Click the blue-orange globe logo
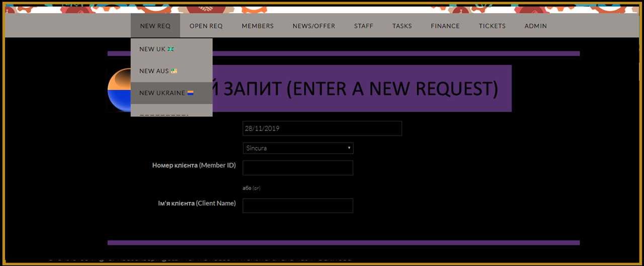The image size is (644, 266). coord(119,90)
